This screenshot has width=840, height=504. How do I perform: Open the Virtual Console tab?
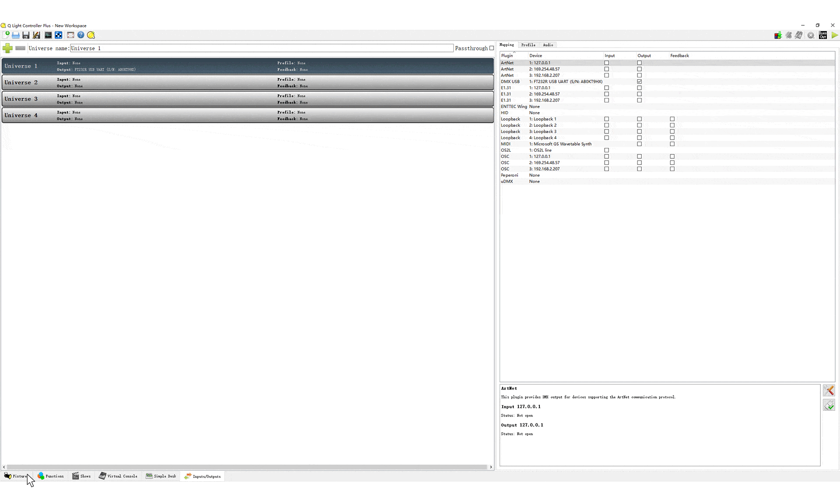pos(118,476)
